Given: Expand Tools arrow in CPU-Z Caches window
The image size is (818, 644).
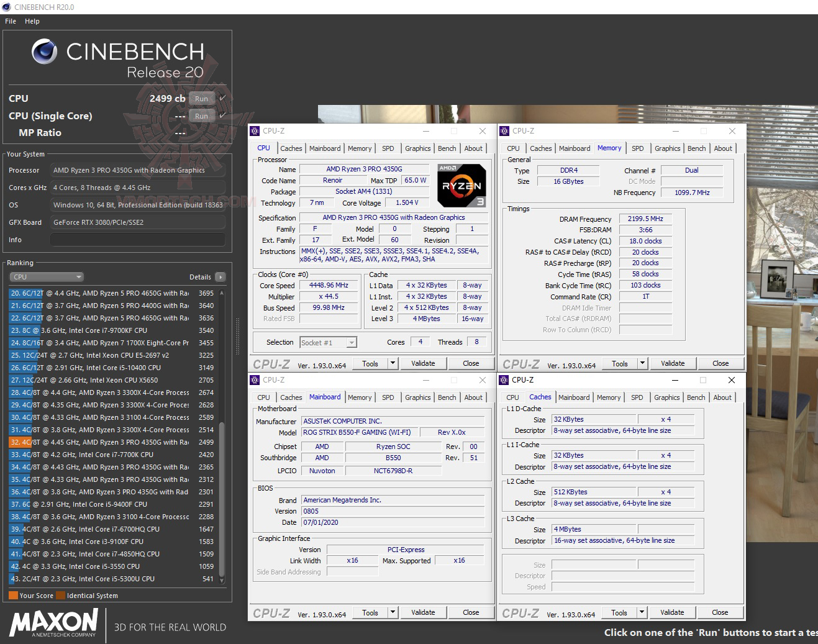Looking at the screenshot, I should [642, 612].
